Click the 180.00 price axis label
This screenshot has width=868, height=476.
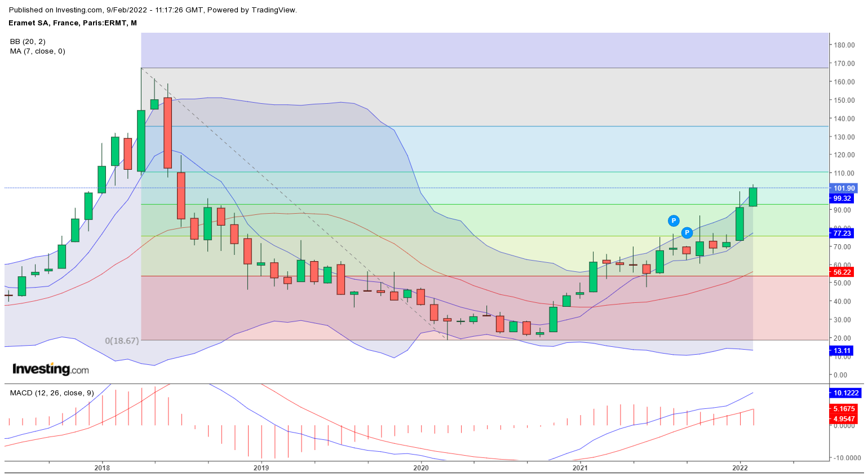[x=845, y=45]
